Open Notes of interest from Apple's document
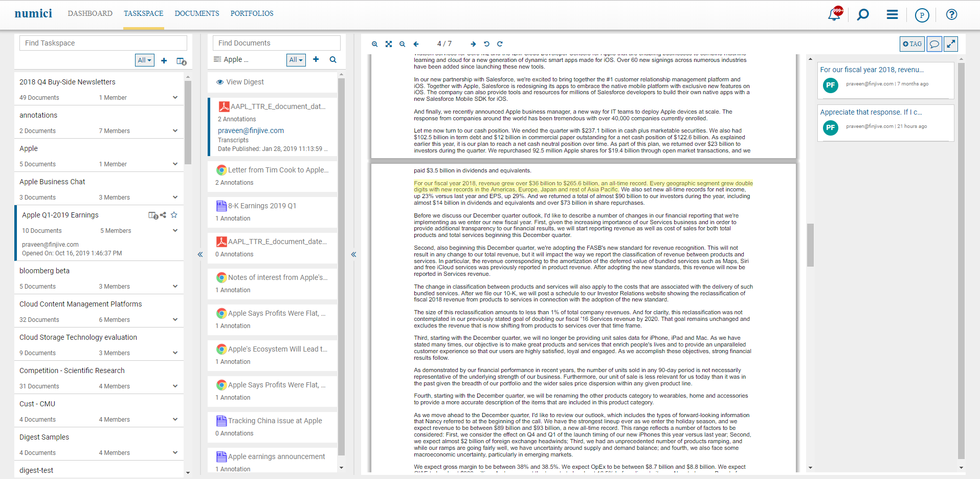Screen dimensions: 980x479 273,283
